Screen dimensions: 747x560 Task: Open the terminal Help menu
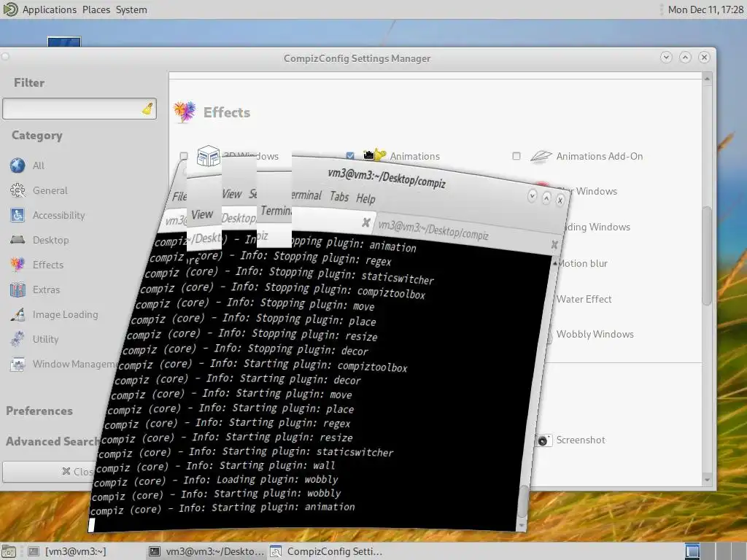point(366,198)
